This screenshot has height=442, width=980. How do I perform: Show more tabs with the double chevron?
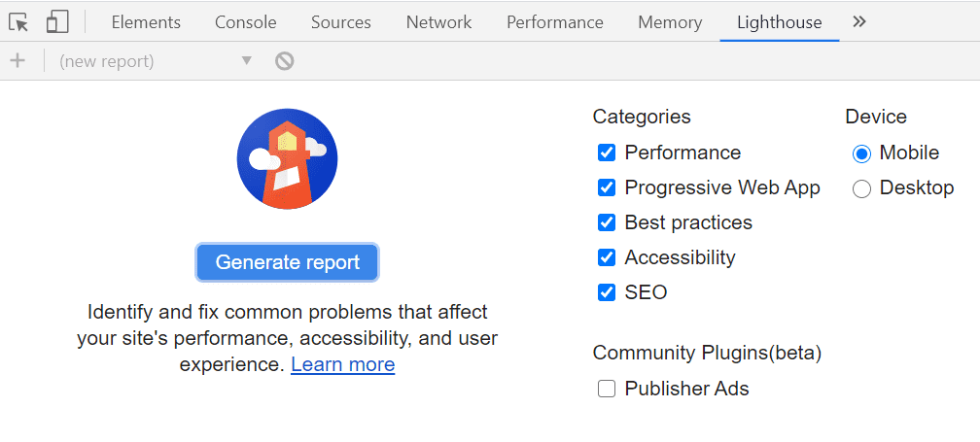click(859, 21)
